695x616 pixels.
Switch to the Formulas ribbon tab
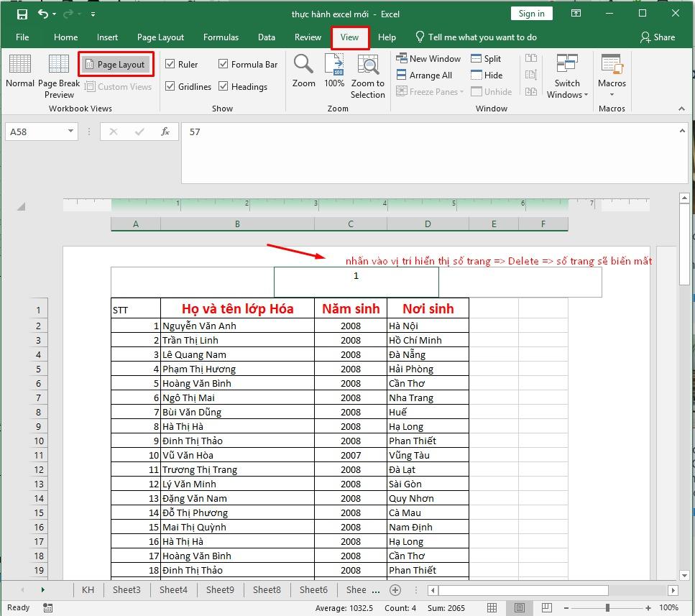coord(221,37)
